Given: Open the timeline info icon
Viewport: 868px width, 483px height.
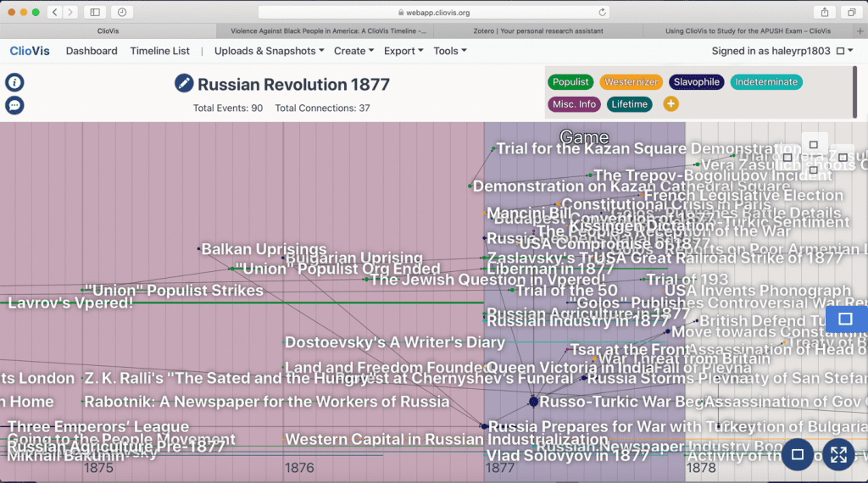Looking at the screenshot, I should point(14,82).
